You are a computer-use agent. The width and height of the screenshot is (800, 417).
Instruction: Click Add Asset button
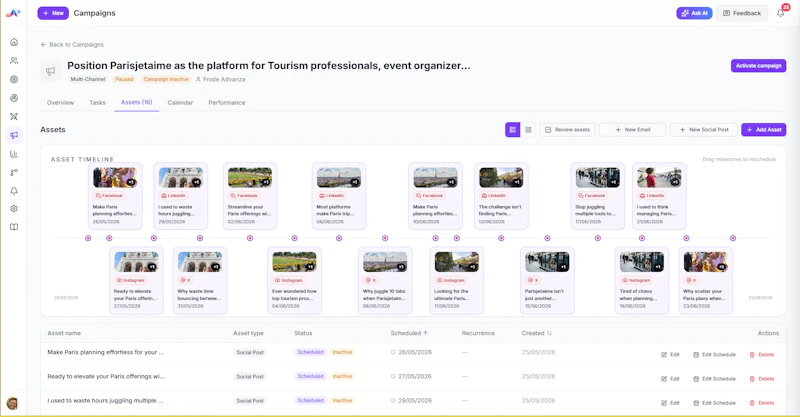point(764,130)
